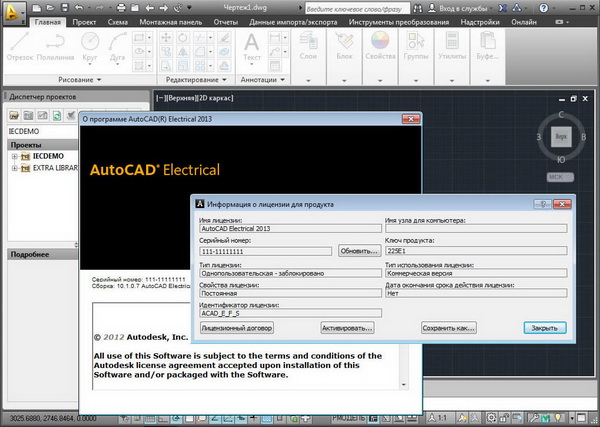600x427 pixels.
Task: Expand the EXTRA LIBRARY project node
Action: pyautogui.click(x=15, y=168)
